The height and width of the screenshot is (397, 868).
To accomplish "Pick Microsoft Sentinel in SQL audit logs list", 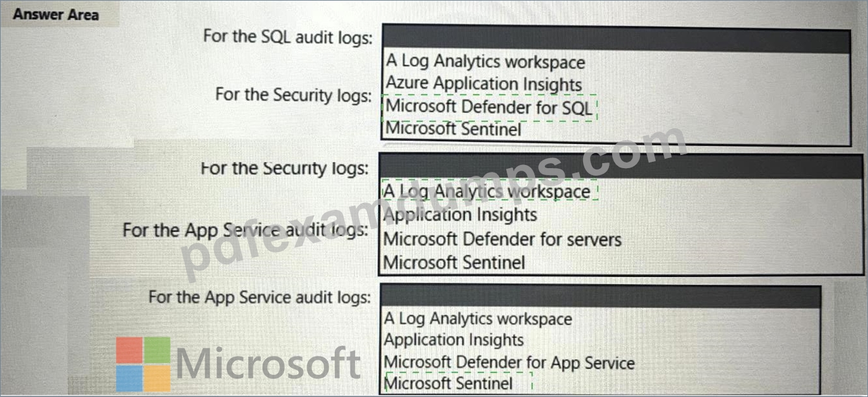I will 454,129.
